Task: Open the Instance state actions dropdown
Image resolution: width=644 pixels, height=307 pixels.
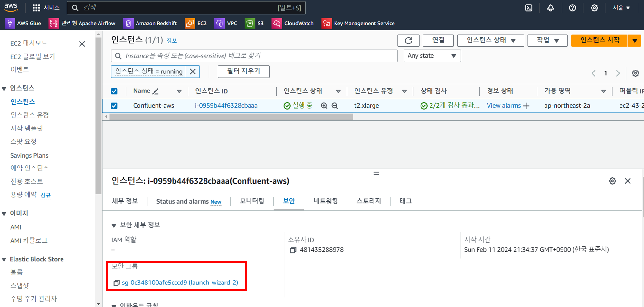Action: pos(490,41)
